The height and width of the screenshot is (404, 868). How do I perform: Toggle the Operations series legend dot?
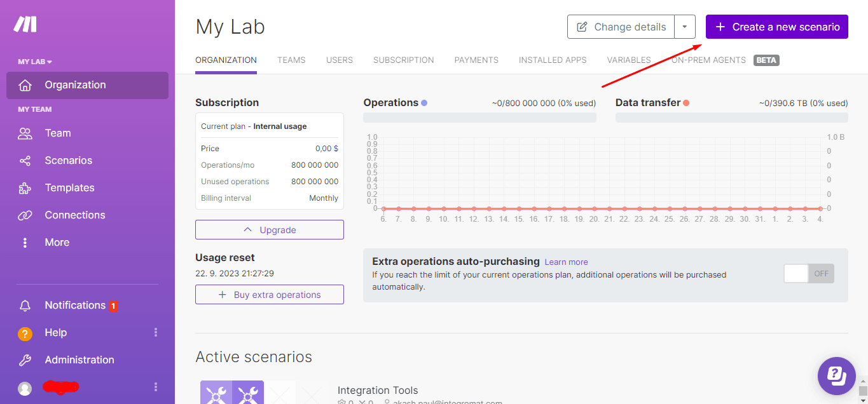(x=424, y=103)
